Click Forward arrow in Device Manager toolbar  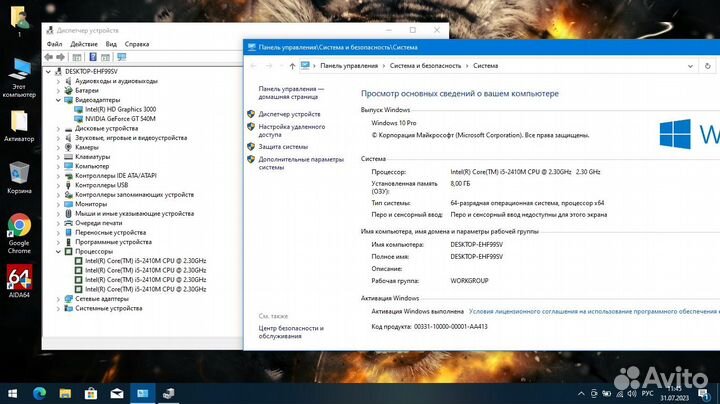tap(60, 57)
